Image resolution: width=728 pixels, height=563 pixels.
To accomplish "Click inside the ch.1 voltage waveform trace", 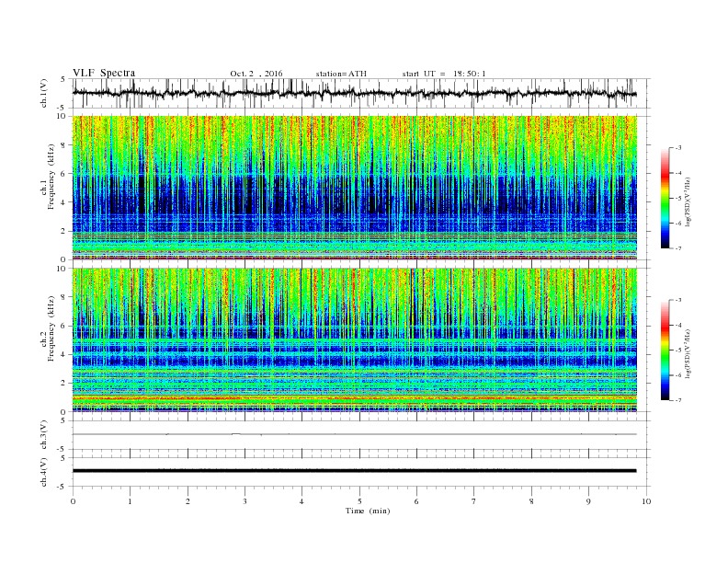I will [354, 93].
